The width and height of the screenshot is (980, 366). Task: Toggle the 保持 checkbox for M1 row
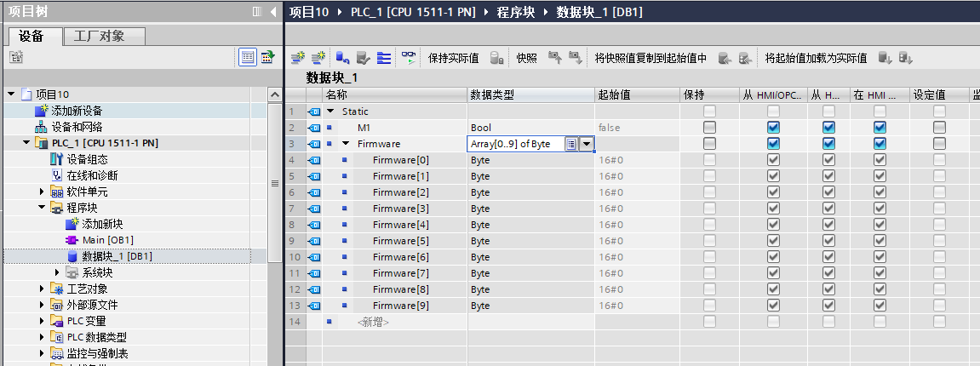click(709, 128)
